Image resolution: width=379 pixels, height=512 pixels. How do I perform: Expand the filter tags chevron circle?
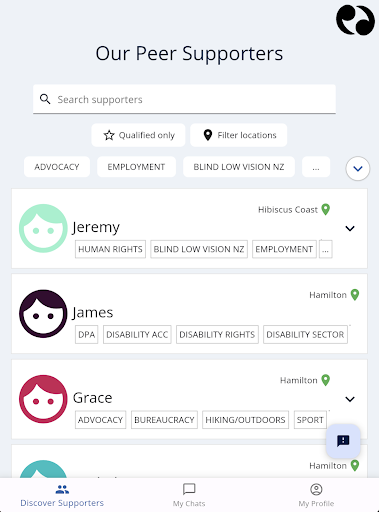(x=358, y=169)
